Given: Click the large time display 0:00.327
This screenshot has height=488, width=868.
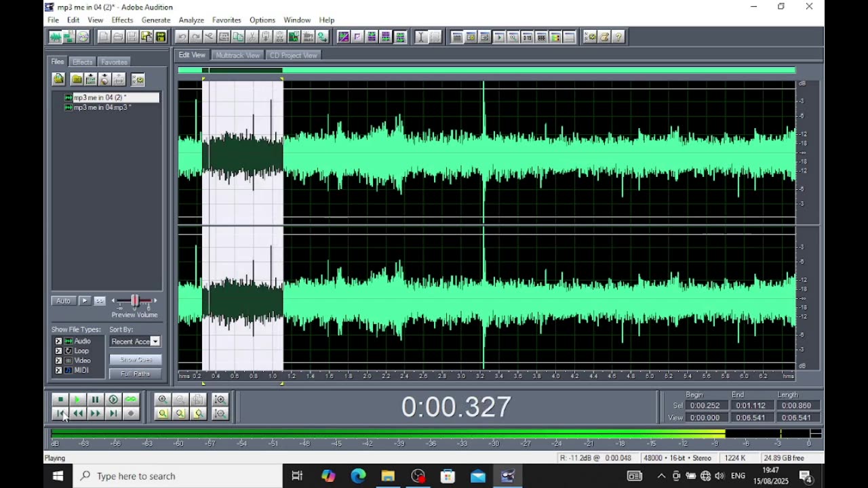Looking at the screenshot, I should coord(456,407).
